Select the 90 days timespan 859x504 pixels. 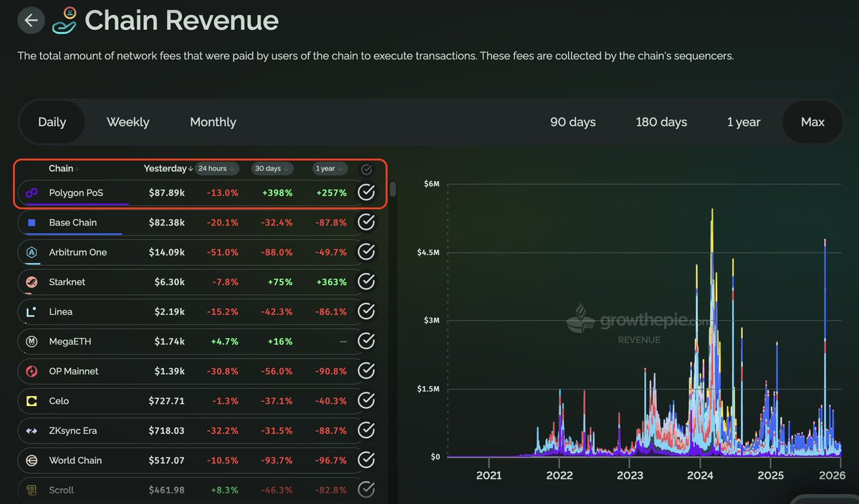pos(572,122)
